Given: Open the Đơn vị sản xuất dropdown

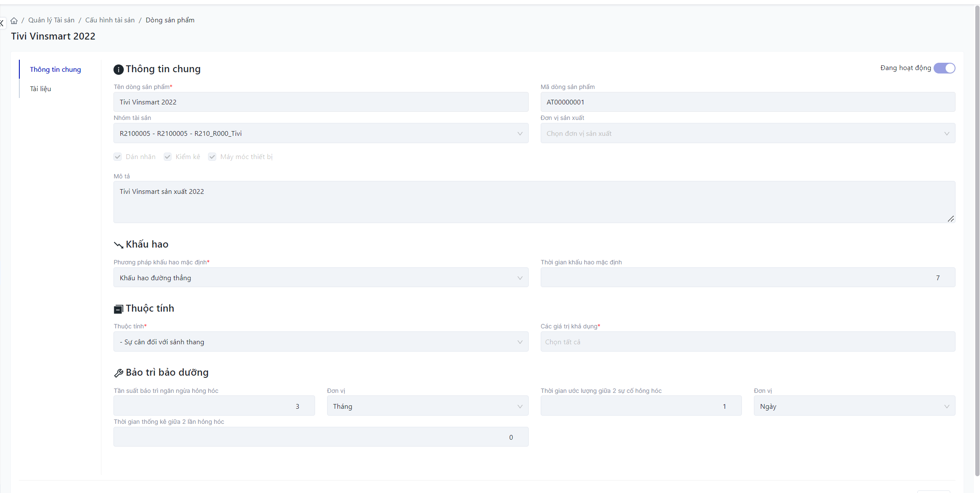Looking at the screenshot, I should (747, 134).
